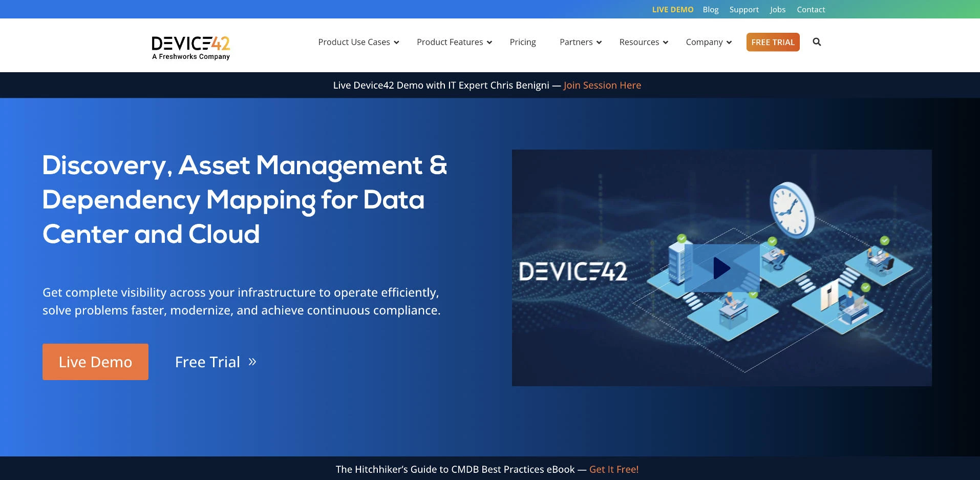This screenshot has width=980, height=480.
Task: Expand the Product Use Cases menu
Action: pos(358,42)
